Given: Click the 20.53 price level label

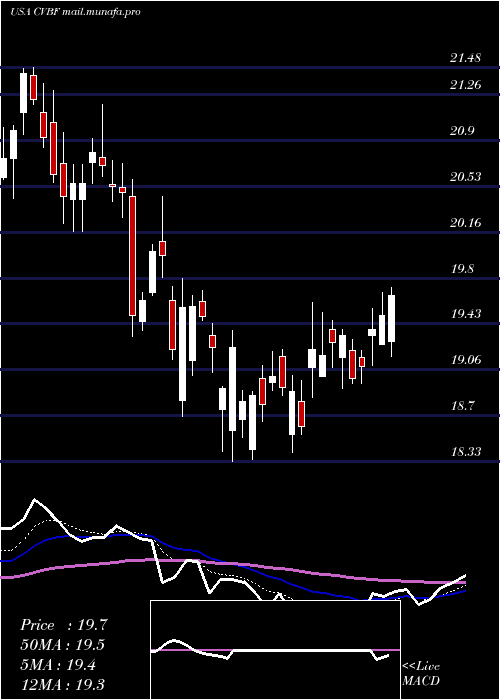Looking at the screenshot, I should tap(465, 177).
